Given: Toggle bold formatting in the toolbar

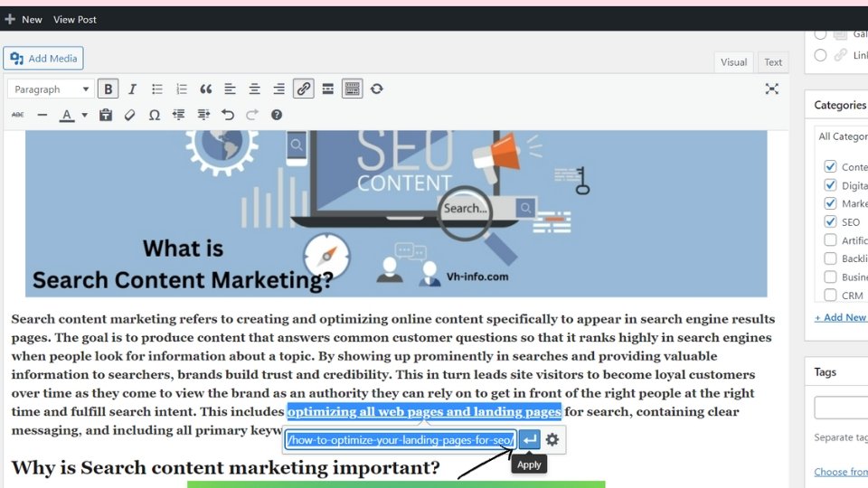Looking at the screenshot, I should [108, 89].
